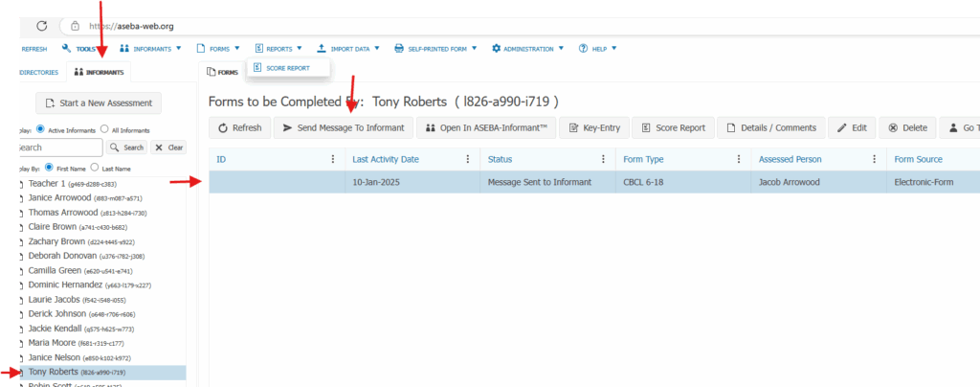Click the Administration gear icon
The width and height of the screenshot is (980, 387).
click(x=497, y=48)
